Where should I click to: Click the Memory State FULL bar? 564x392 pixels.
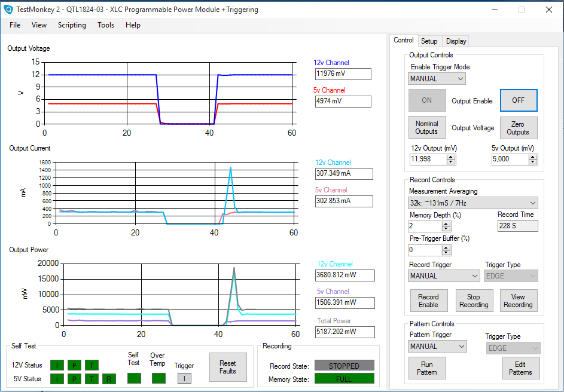[x=344, y=379]
